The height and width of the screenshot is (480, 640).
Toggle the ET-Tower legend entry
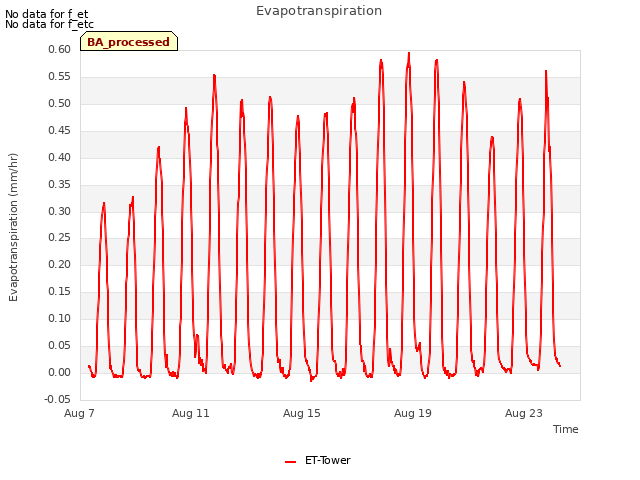click(318, 460)
